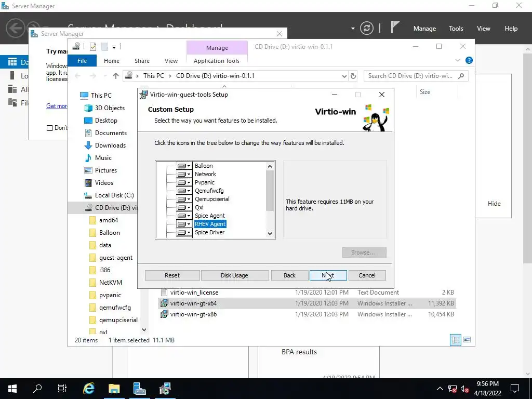This screenshot has height=399, width=532.
Task: Open the Home ribbon tab
Action: [x=112, y=61]
